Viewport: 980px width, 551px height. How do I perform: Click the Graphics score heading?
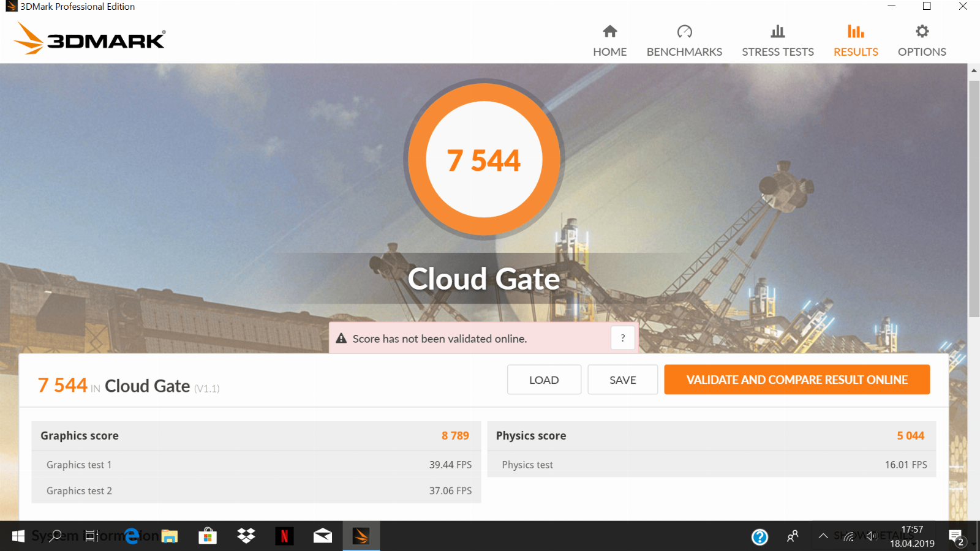coord(80,435)
